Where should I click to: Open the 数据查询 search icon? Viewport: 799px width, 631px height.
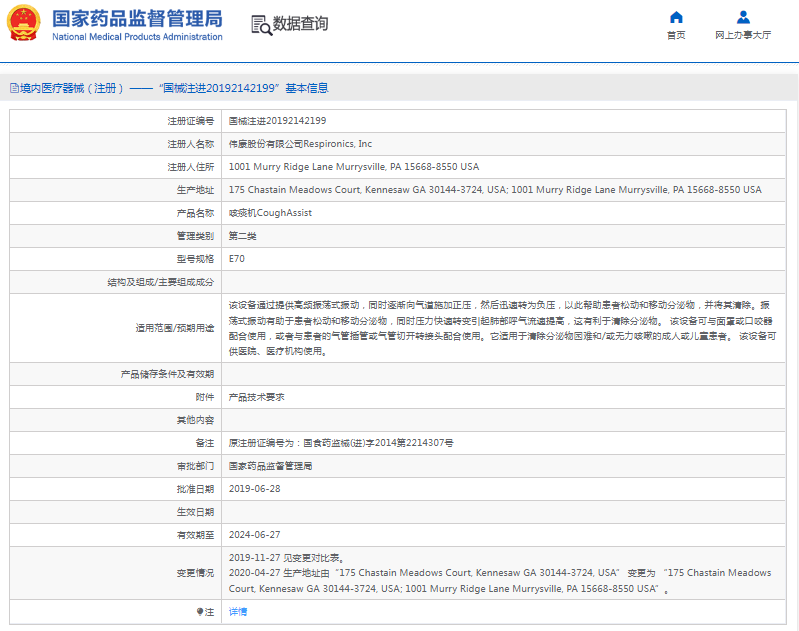(261, 25)
